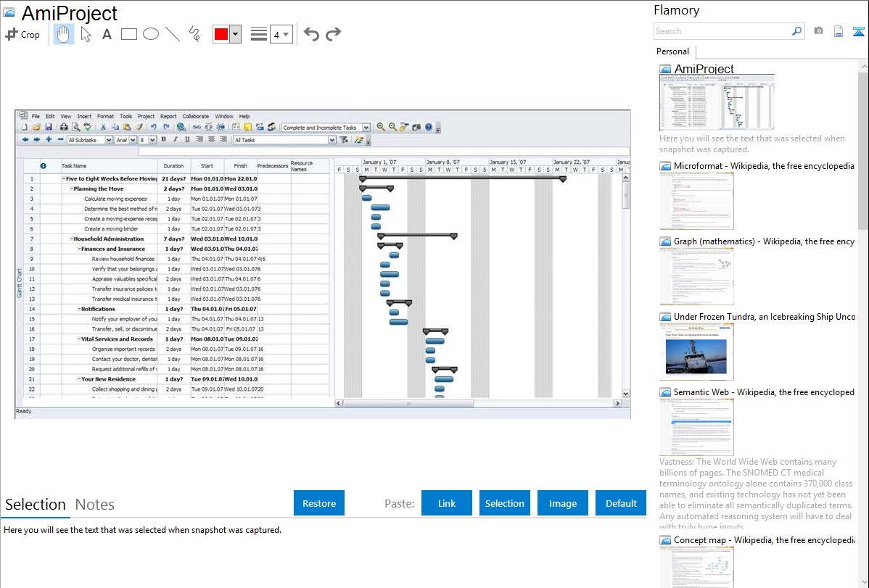The image size is (869, 588).
Task: Open the Microformat Wikipedia snapshot thumbnail
Action: [696, 201]
